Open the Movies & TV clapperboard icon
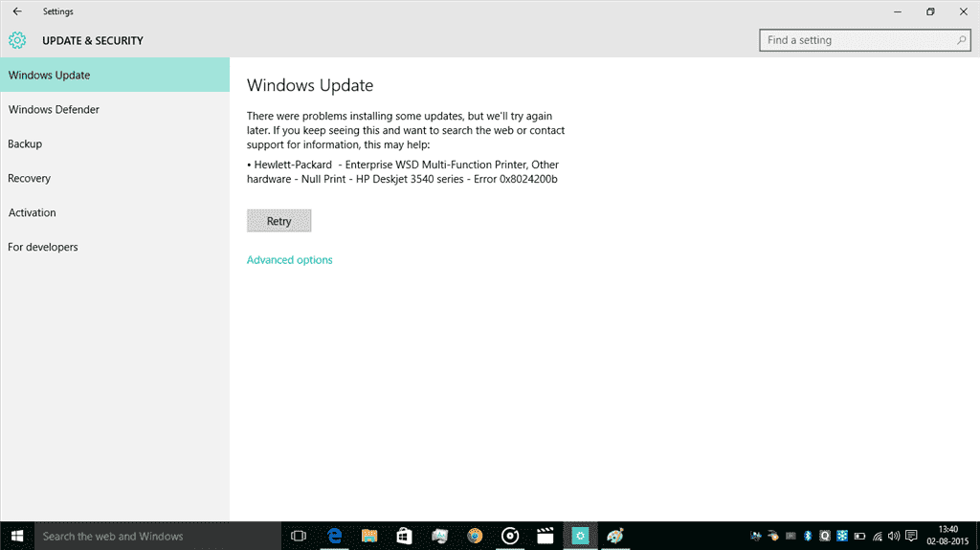 click(x=545, y=537)
